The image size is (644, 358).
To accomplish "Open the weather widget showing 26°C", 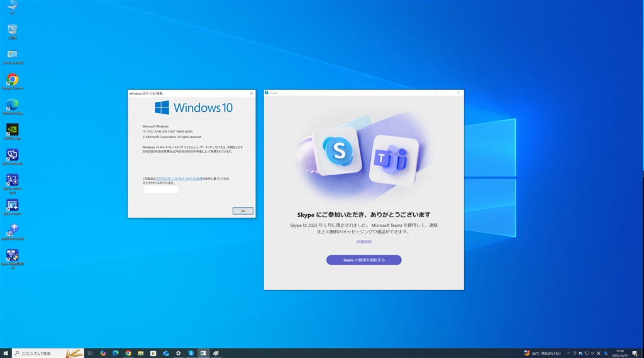I will click(x=542, y=353).
